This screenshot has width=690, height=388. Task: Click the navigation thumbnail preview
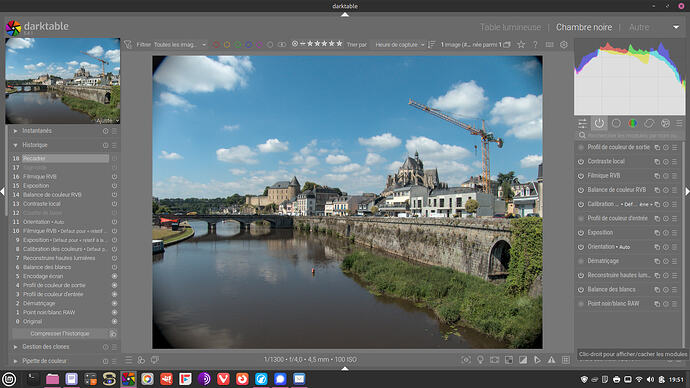click(62, 81)
